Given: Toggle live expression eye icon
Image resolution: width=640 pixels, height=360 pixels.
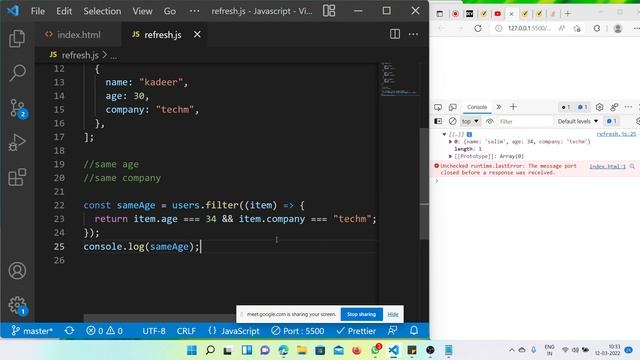Looking at the screenshot, I should (489, 121).
